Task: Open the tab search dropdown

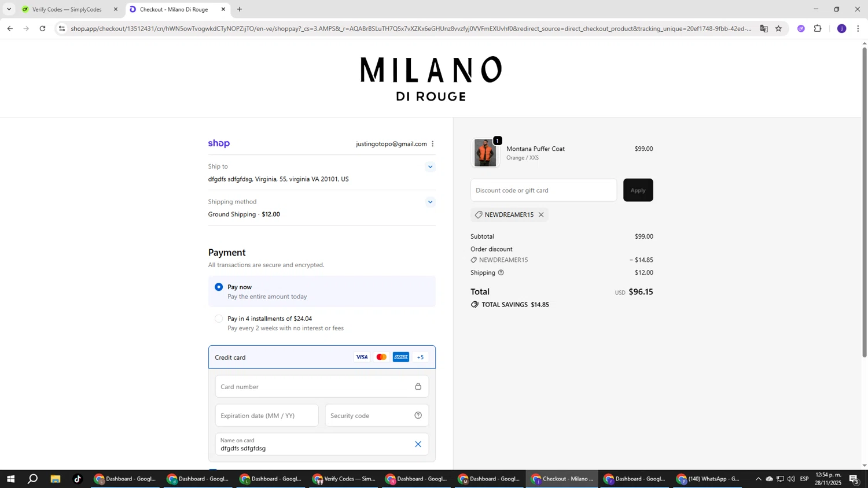Action: tap(9, 9)
